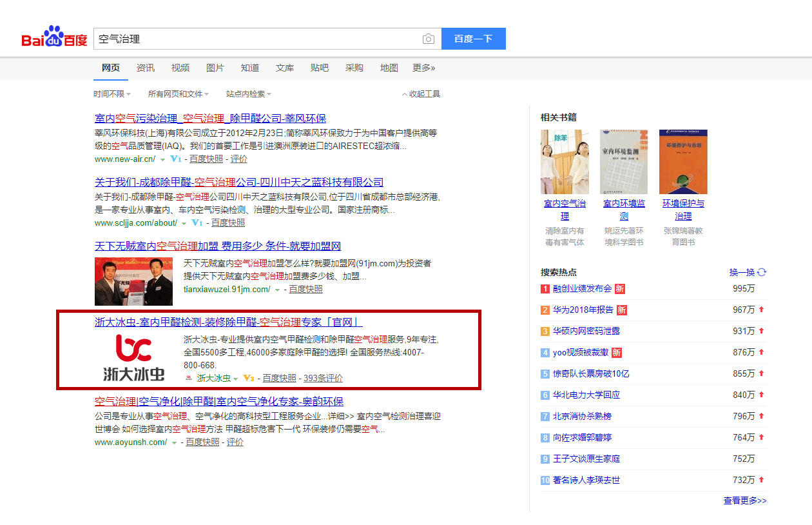Switch to the 贴吧 tab
The image size is (812, 525).
(320, 68)
